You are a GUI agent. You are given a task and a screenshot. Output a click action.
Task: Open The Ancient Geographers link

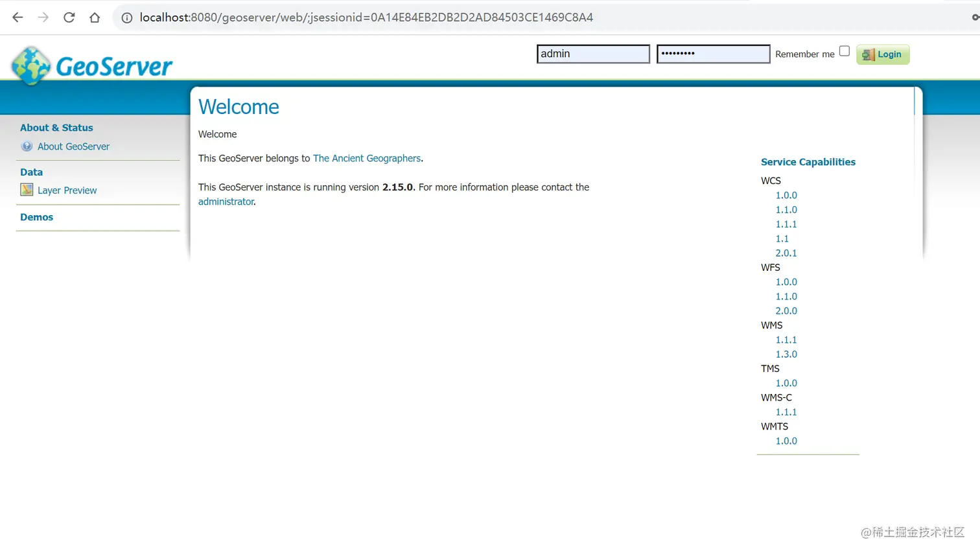coord(367,158)
